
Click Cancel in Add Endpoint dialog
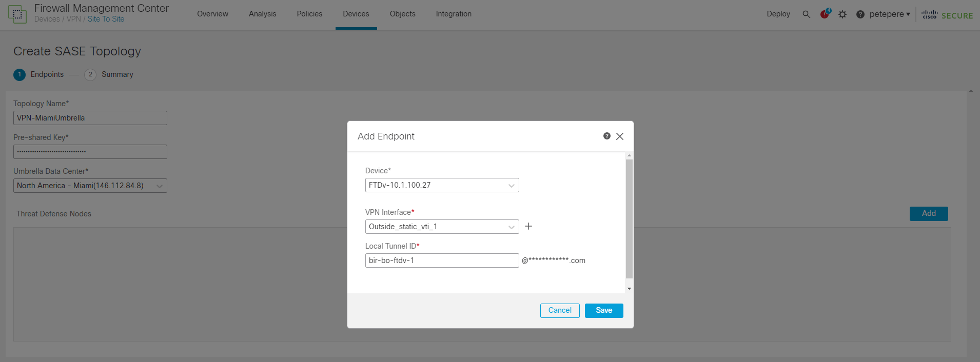560,311
